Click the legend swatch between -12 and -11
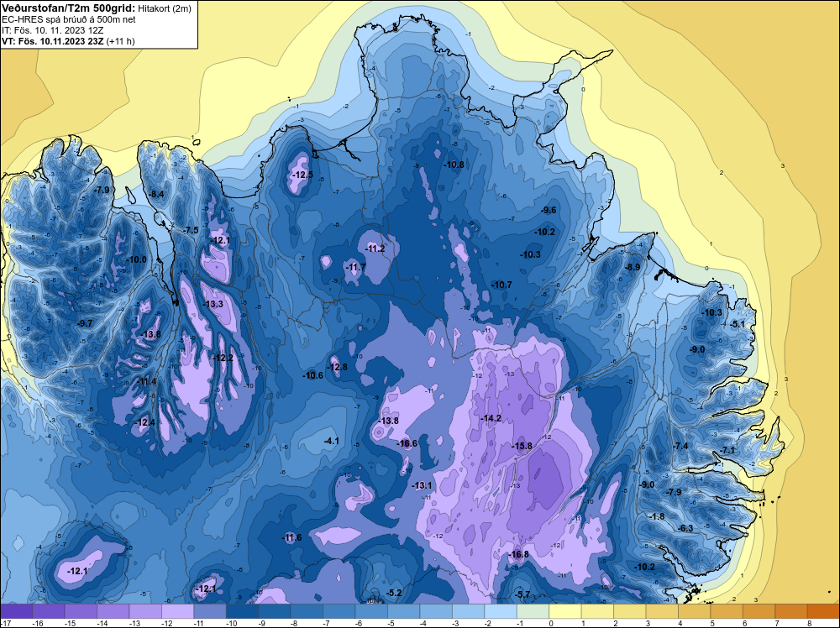840x628 pixels. (x=178, y=610)
